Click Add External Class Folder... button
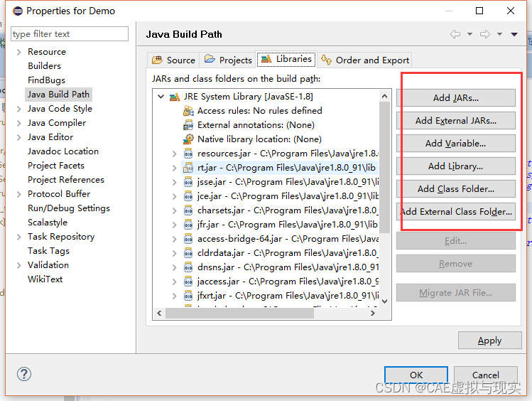Screen dimensions: 532x401 point(456,212)
